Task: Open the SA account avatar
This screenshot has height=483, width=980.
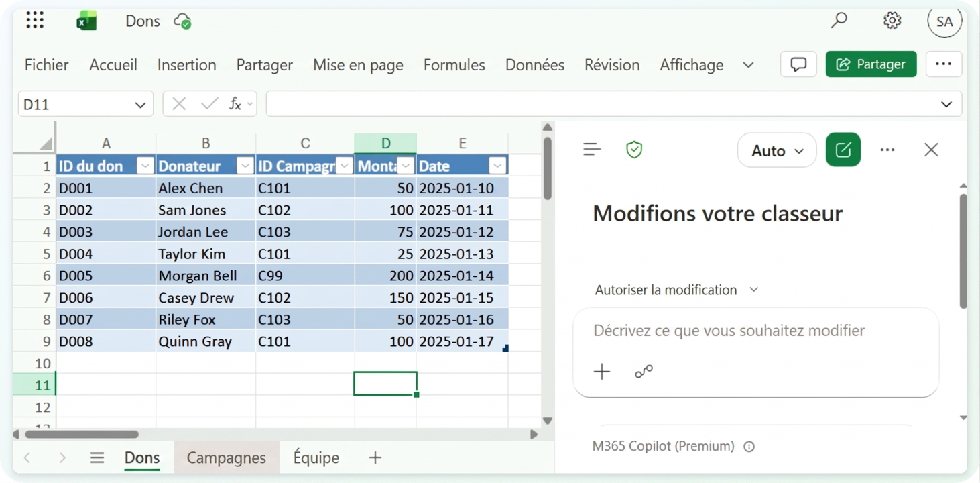Action: (x=944, y=21)
